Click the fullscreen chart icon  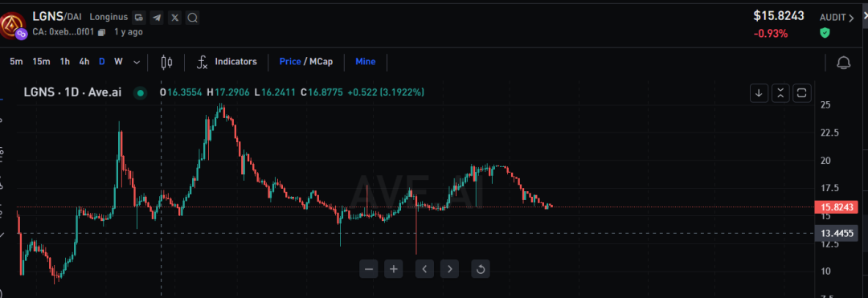(801, 93)
